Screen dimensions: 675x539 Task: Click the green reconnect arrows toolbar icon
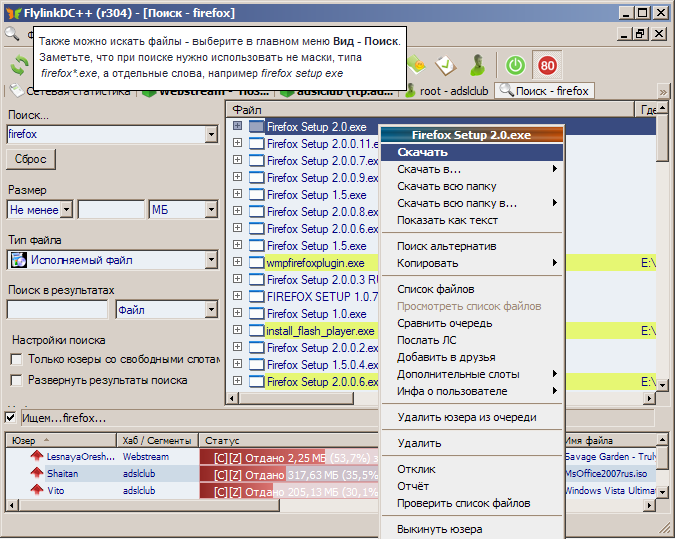(x=19, y=65)
